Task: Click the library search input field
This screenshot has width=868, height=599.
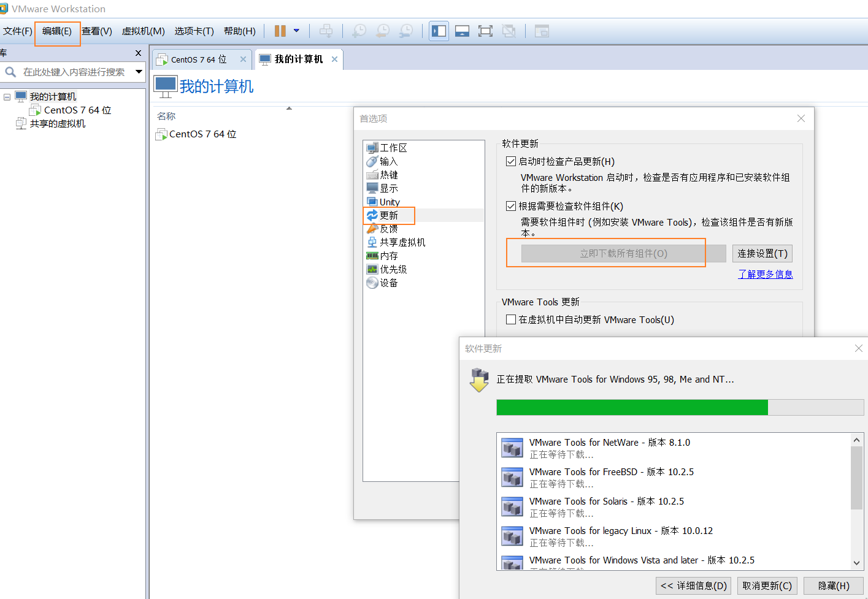Action: (74, 72)
